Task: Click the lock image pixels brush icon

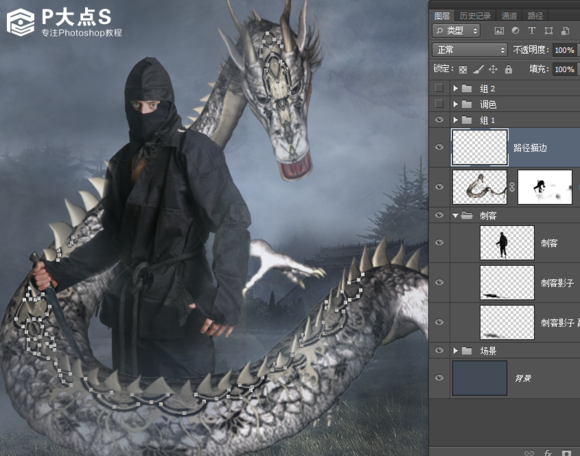Action: point(478,69)
